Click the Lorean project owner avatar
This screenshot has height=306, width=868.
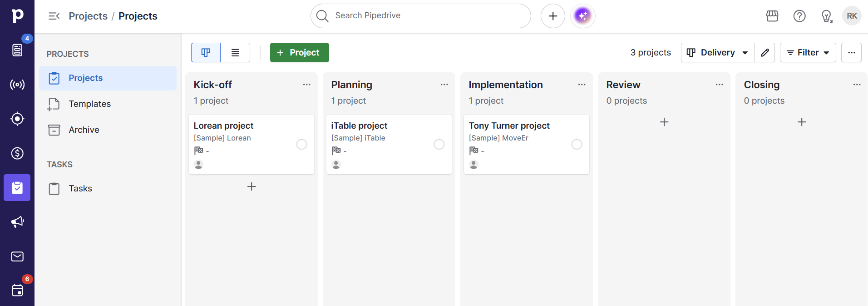[198, 165]
